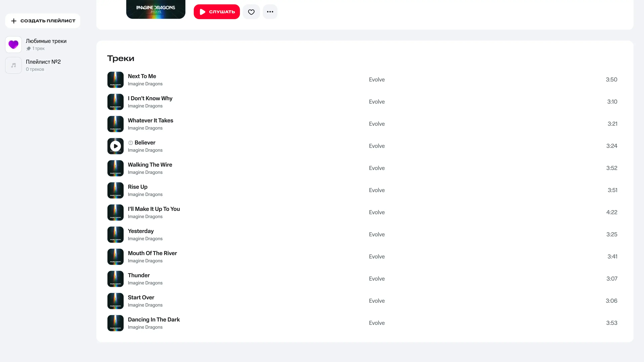
Task: Click the plus icon Создать плейлист
Action: click(x=14, y=21)
